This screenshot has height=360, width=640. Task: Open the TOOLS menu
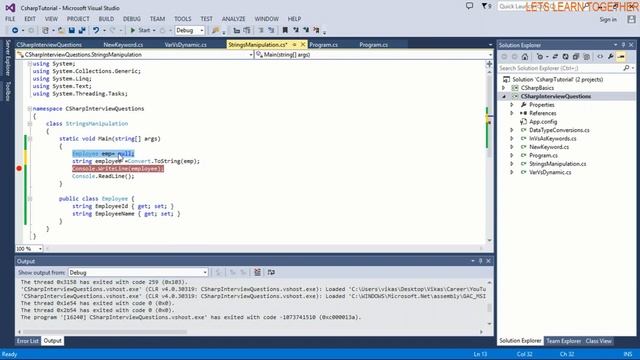pyautogui.click(x=182, y=19)
